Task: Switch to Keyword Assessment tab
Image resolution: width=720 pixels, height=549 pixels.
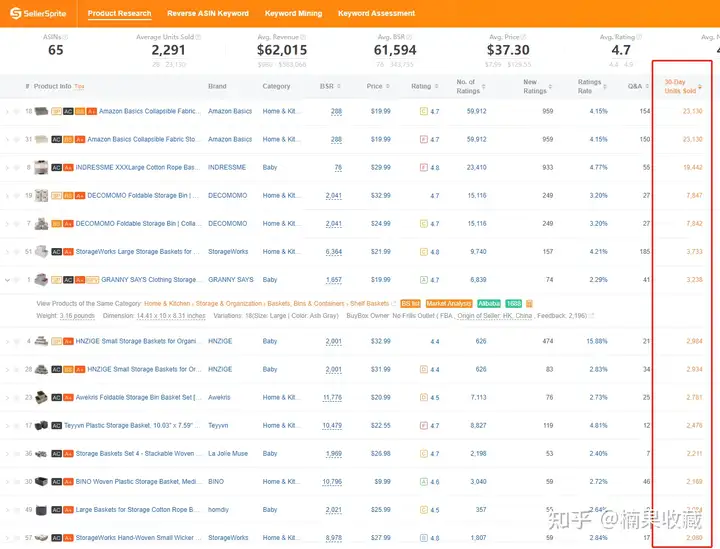Action: (x=377, y=13)
